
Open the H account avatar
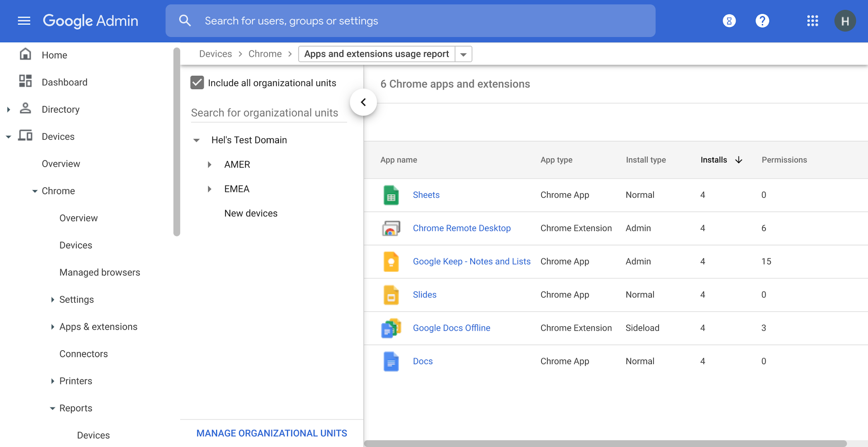coord(845,21)
